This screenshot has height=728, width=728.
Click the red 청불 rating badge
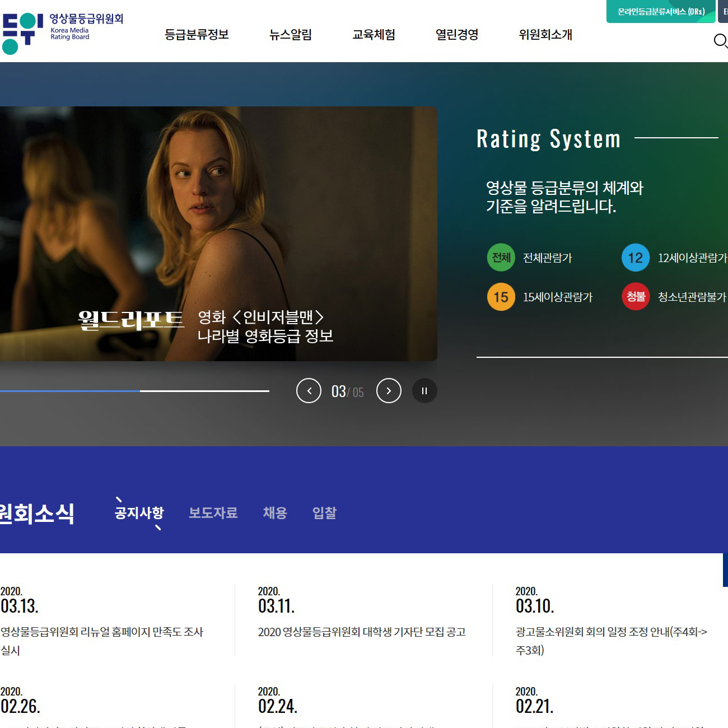(635, 297)
